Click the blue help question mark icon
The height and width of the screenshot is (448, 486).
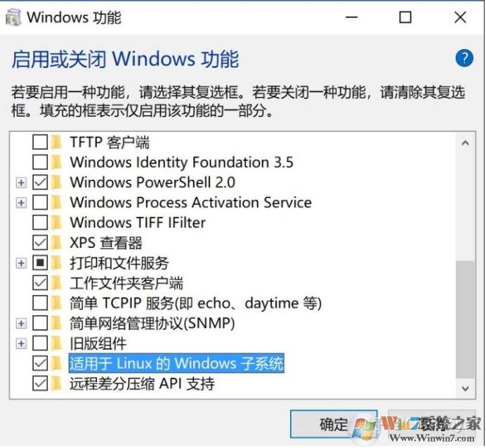tap(464, 58)
